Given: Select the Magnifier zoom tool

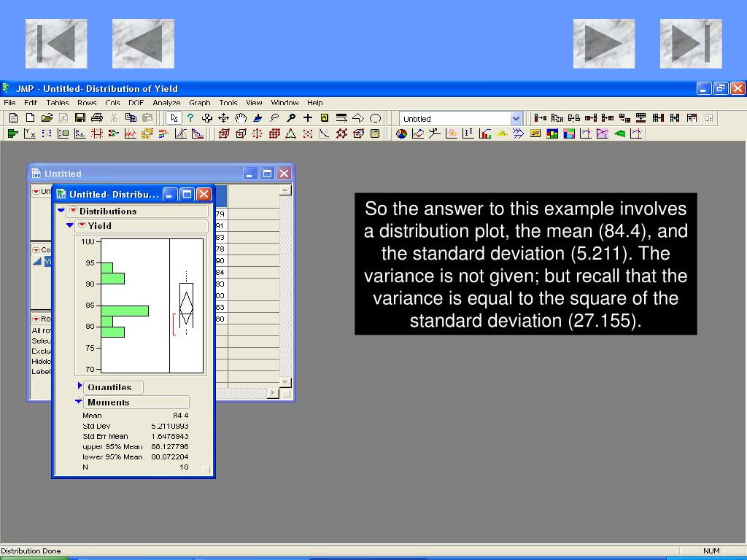Looking at the screenshot, I should (290, 117).
